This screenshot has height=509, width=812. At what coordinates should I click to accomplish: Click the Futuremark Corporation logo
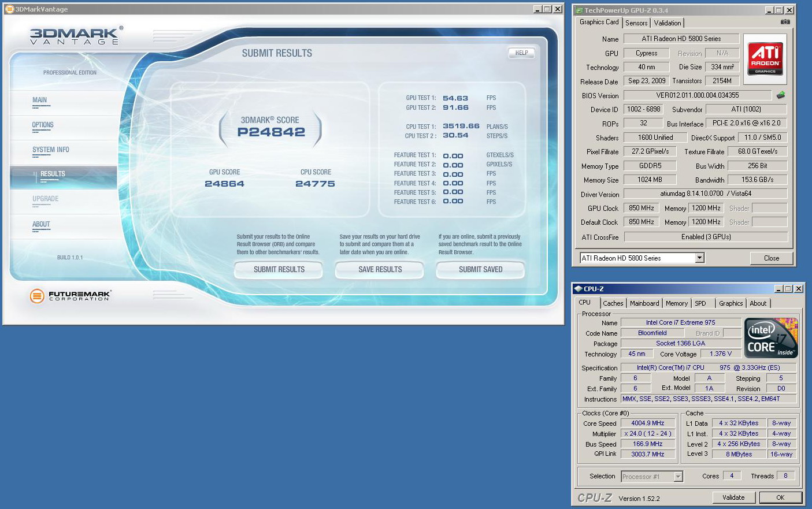pyautogui.click(x=70, y=296)
